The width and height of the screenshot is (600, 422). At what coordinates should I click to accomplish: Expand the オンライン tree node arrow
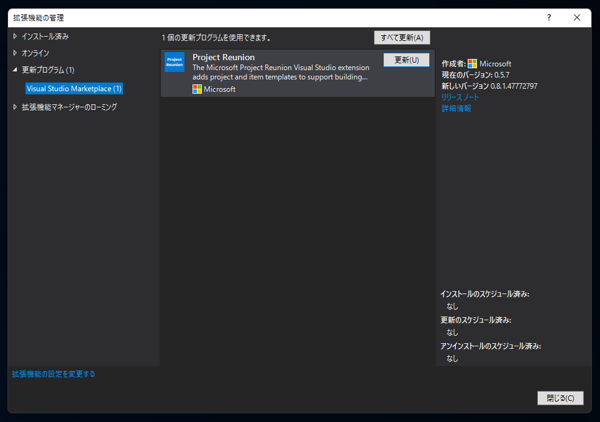[x=15, y=53]
